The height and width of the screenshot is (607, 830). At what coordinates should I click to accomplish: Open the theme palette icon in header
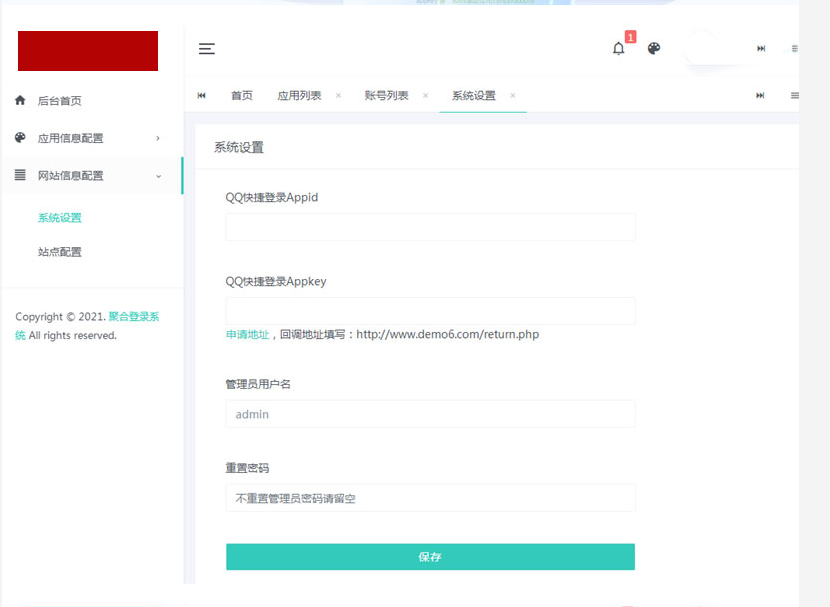pyautogui.click(x=654, y=48)
